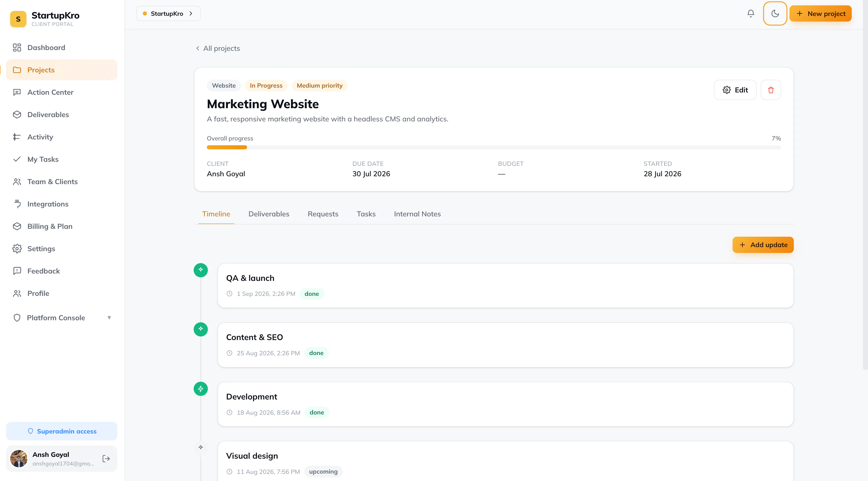Image resolution: width=868 pixels, height=481 pixels.
Task: Click client name Ansh Goyal in project card
Action: pos(226,174)
